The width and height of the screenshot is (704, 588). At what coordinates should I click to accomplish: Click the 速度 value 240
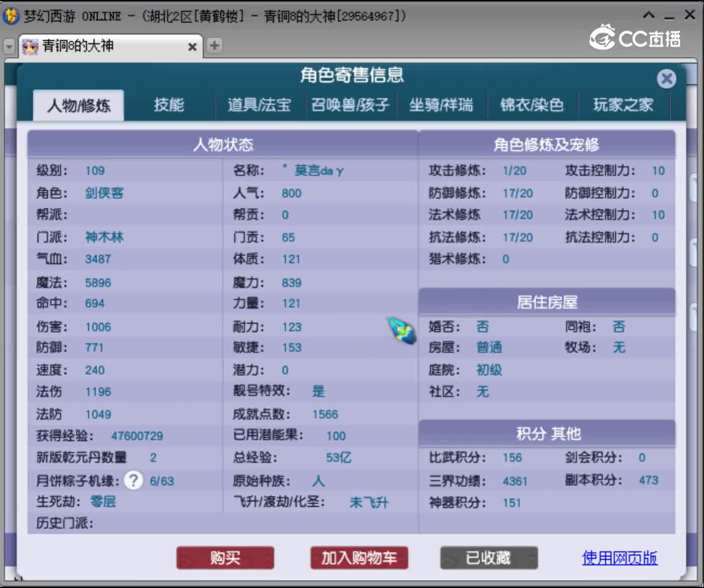pyautogui.click(x=95, y=370)
